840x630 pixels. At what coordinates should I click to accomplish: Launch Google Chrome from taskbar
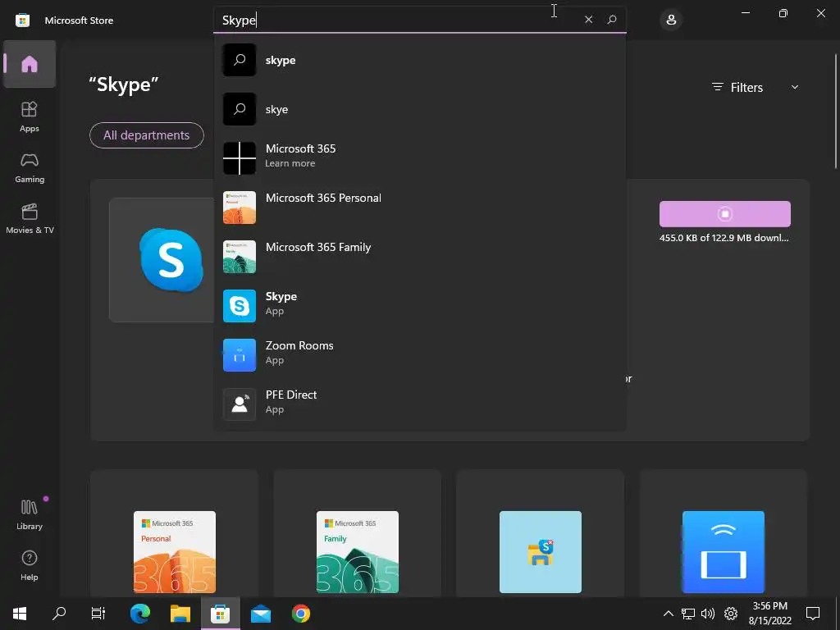301,614
